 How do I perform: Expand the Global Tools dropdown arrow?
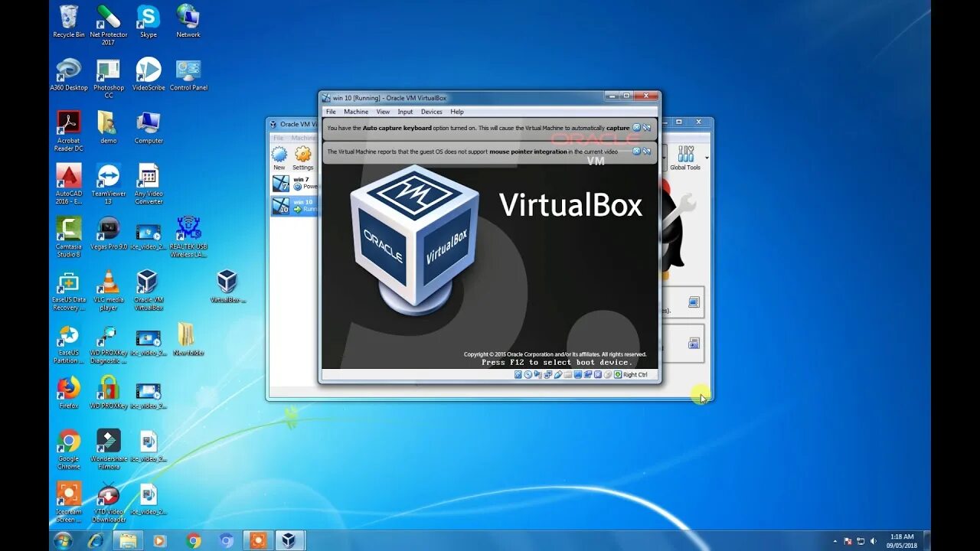(x=707, y=158)
